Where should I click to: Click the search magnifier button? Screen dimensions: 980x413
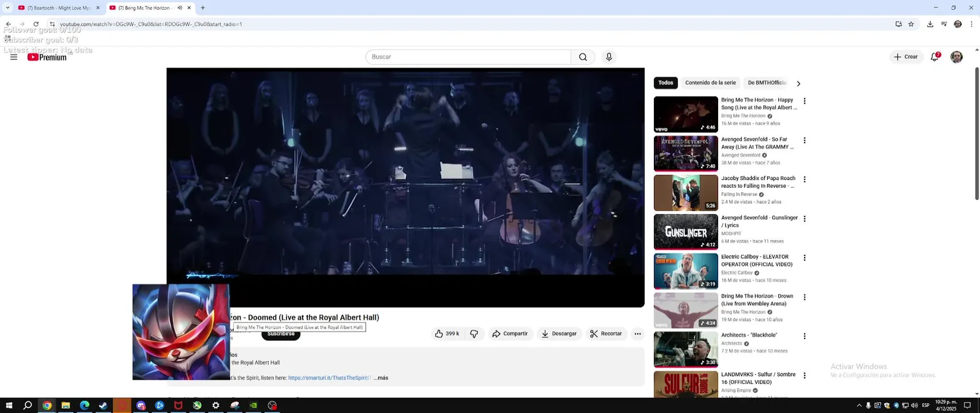pyautogui.click(x=583, y=57)
